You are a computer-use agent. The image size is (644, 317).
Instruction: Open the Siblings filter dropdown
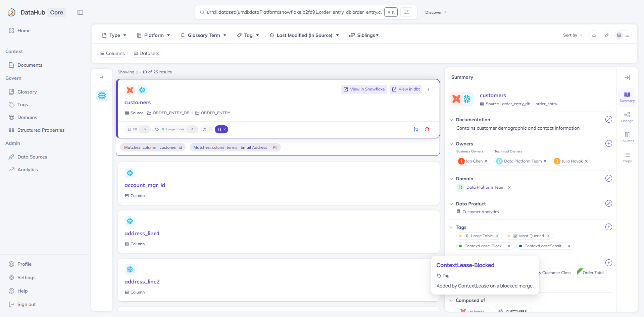(364, 35)
